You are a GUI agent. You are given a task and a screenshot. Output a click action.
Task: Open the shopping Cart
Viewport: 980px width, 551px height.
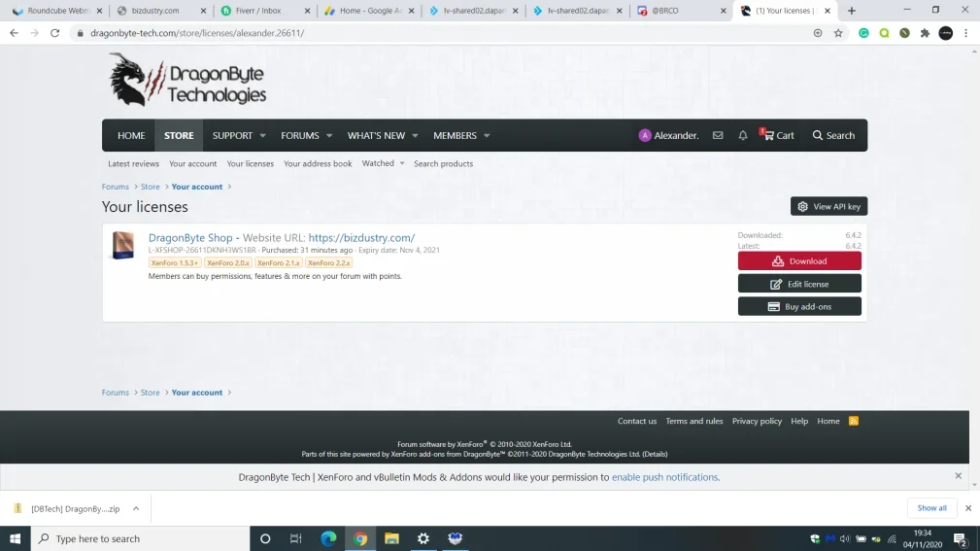[778, 135]
